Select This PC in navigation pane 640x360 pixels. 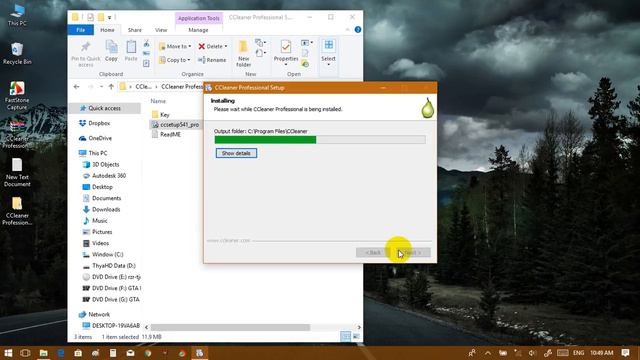pos(98,153)
